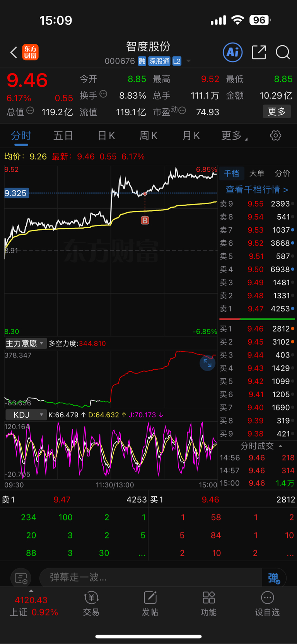Tap the 卖9 9.55 order row

click(257, 204)
